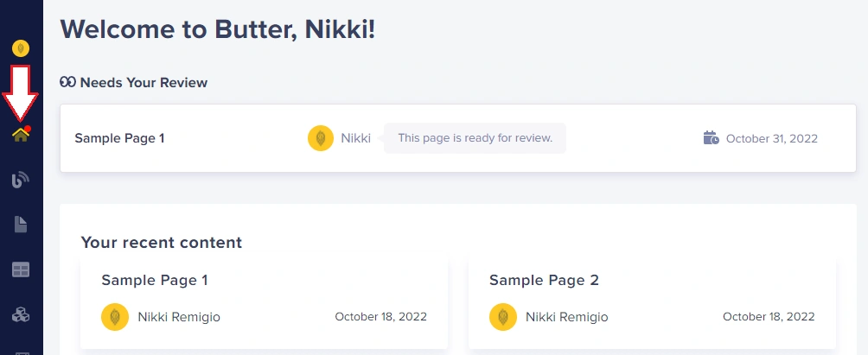Click October 18, 2022 date on Sample Page 2

(x=769, y=317)
